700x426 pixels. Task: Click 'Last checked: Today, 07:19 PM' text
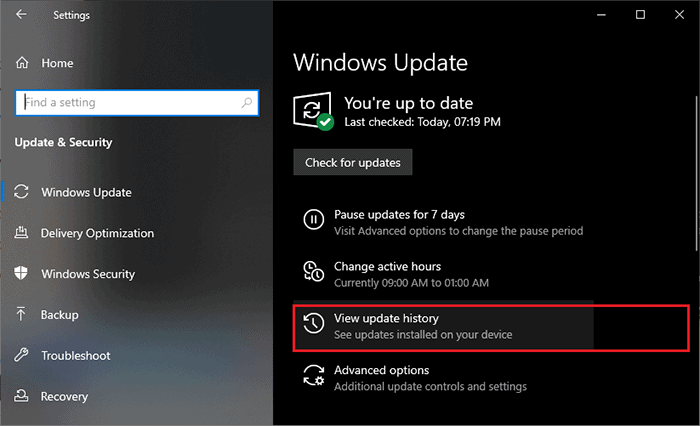pos(422,122)
